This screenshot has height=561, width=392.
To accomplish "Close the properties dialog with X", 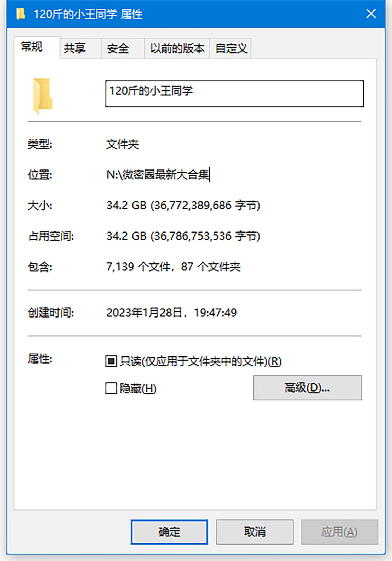I will [371, 14].
